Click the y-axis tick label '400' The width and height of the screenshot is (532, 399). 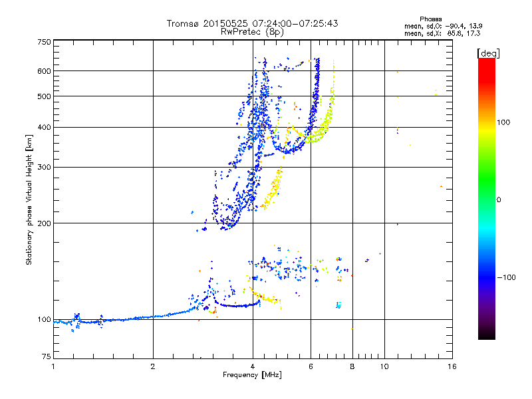[x=44, y=127]
